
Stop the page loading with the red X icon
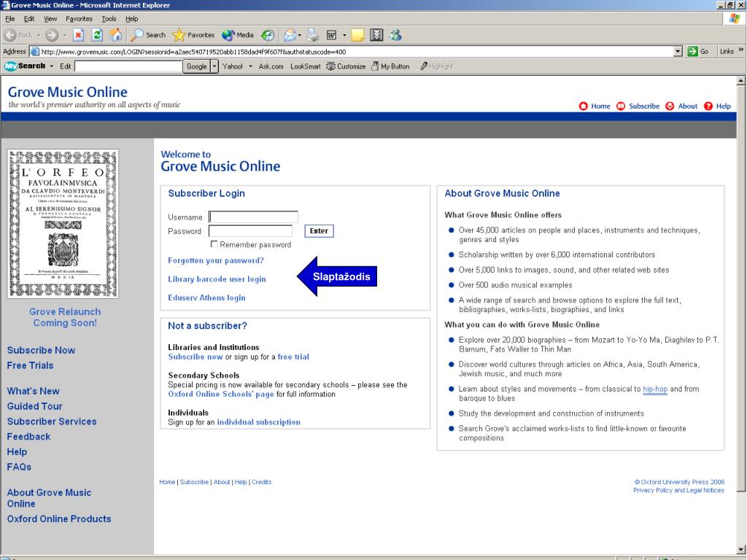coord(79,35)
